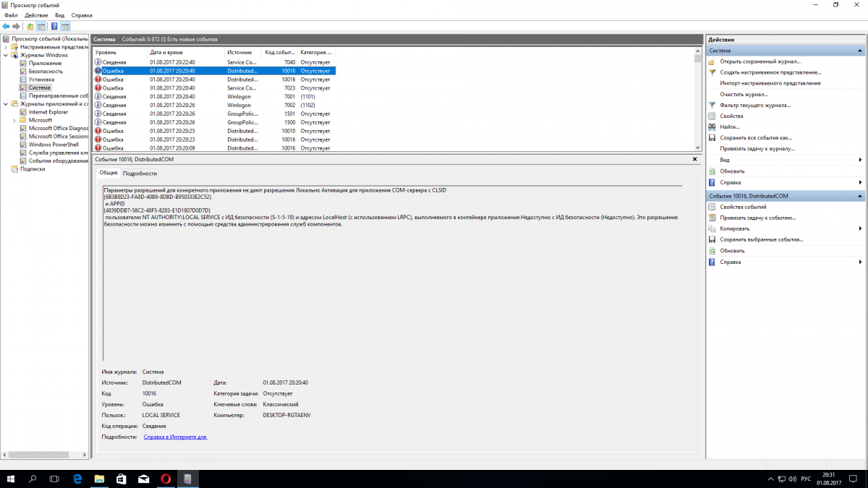The image size is (868, 488).
Task: Click the open saved log folder icon
Action: pos(712,62)
